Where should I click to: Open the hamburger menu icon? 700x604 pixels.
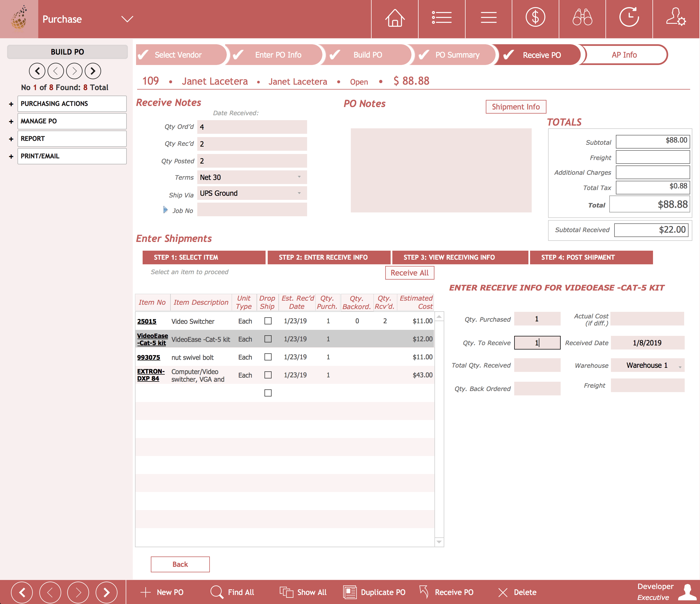pyautogui.click(x=489, y=17)
